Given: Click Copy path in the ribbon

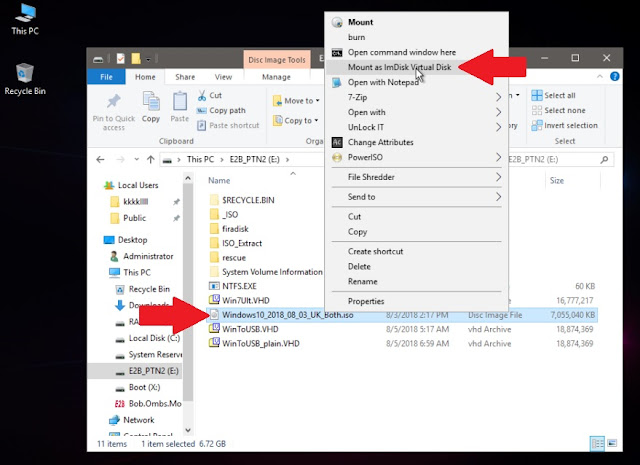Looking at the screenshot, I should 221,110.
